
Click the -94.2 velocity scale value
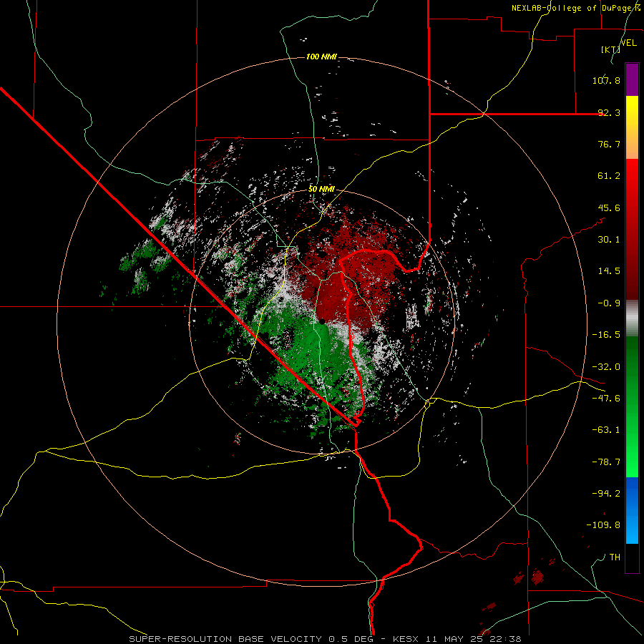(x=606, y=494)
